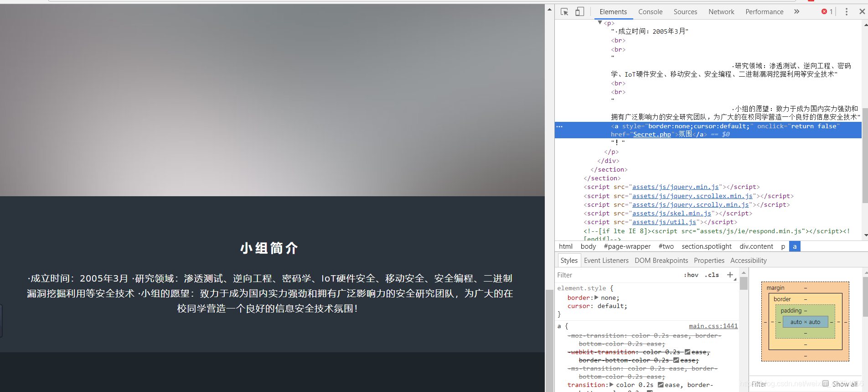Screen dimensions: 868x392
Task: Select html in the breadcrumb bar
Action: point(566,246)
